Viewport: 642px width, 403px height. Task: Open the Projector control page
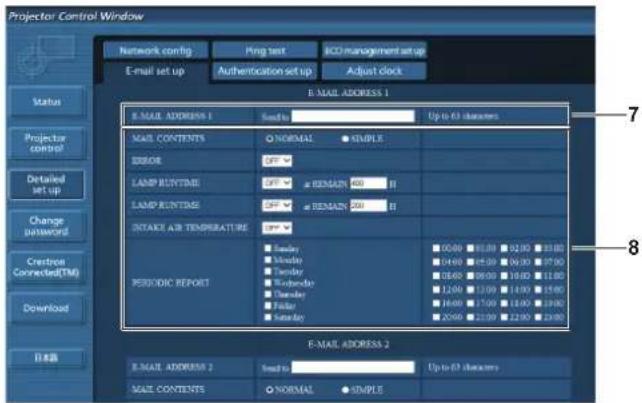click(x=47, y=143)
